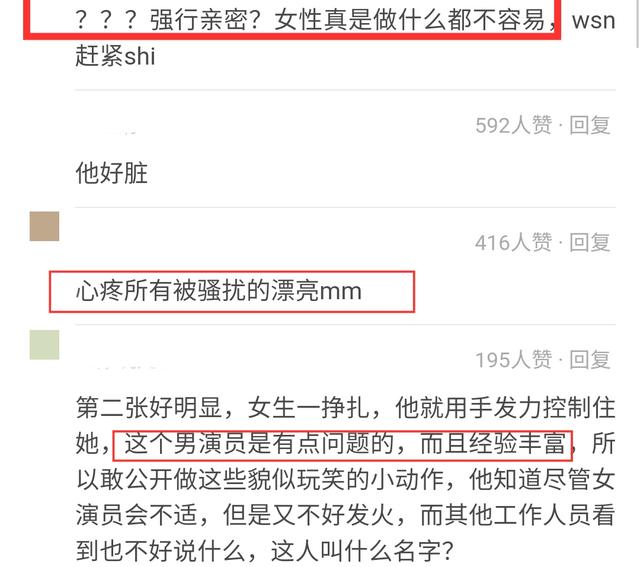Click the text wsn in the top comment
This screenshot has width=640, height=567.
[x=593, y=20]
